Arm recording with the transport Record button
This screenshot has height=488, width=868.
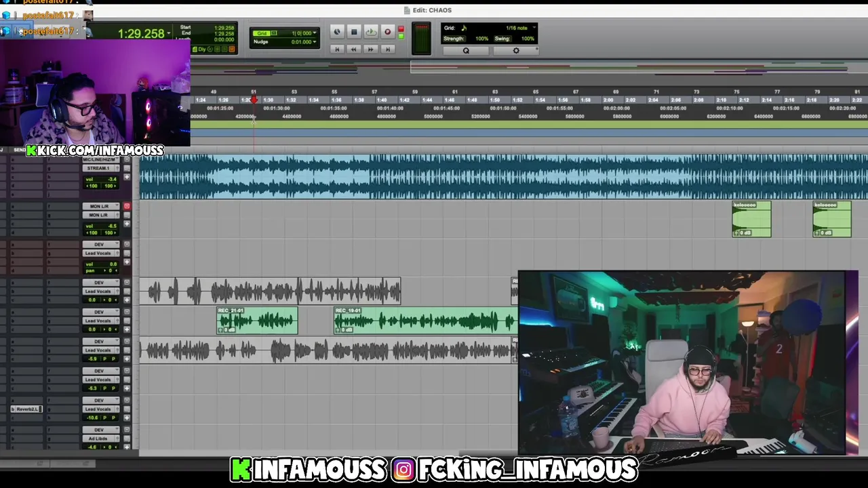387,32
